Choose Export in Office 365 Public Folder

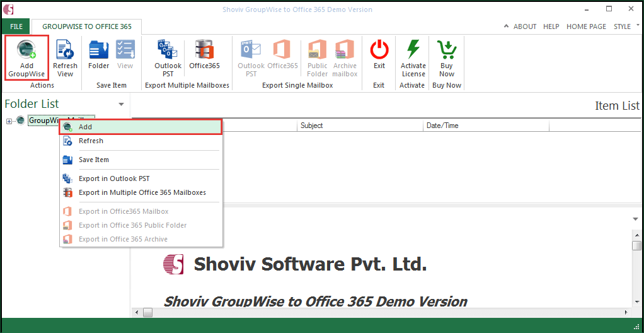coord(141,225)
